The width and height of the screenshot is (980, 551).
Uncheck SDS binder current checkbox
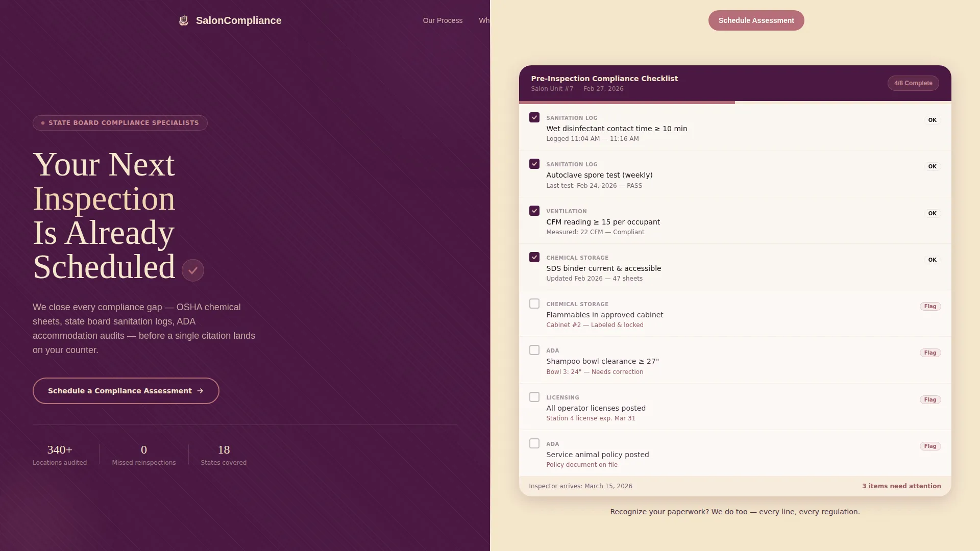[x=534, y=257]
